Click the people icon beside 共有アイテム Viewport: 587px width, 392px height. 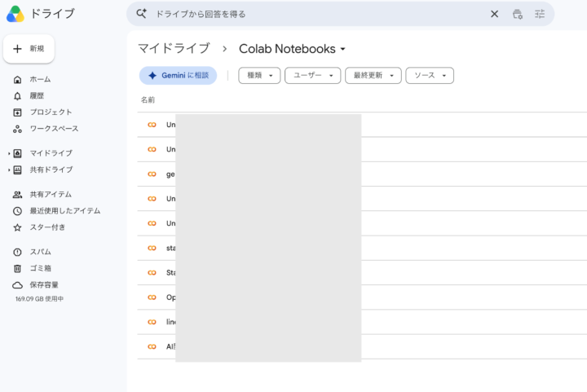[17, 195]
